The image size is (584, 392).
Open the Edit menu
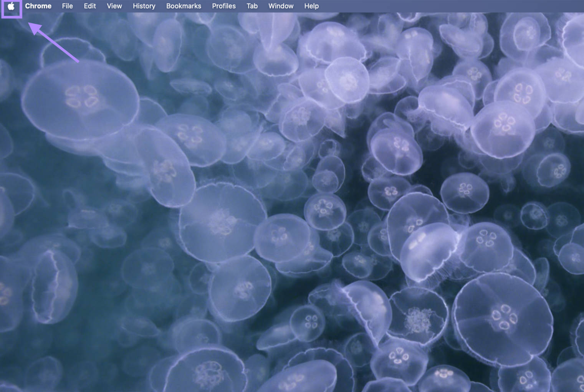tap(90, 6)
